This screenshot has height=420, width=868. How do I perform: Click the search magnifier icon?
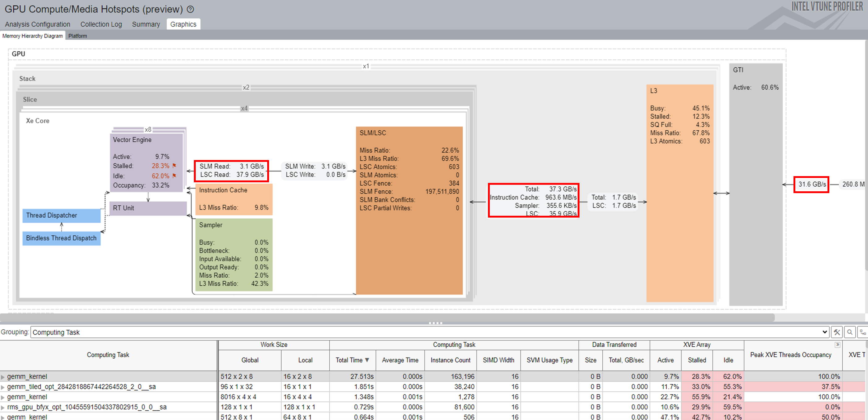click(x=850, y=332)
